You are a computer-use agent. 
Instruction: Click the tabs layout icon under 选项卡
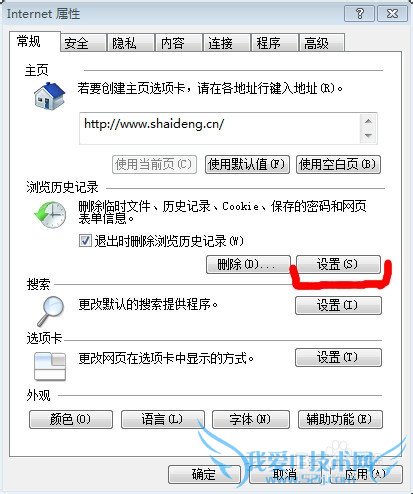pos(50,367)
